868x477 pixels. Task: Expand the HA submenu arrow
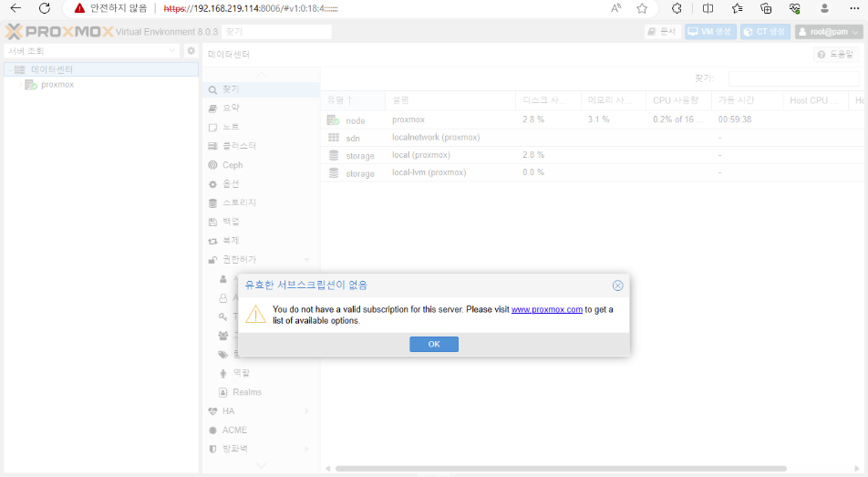click(306, 411)
